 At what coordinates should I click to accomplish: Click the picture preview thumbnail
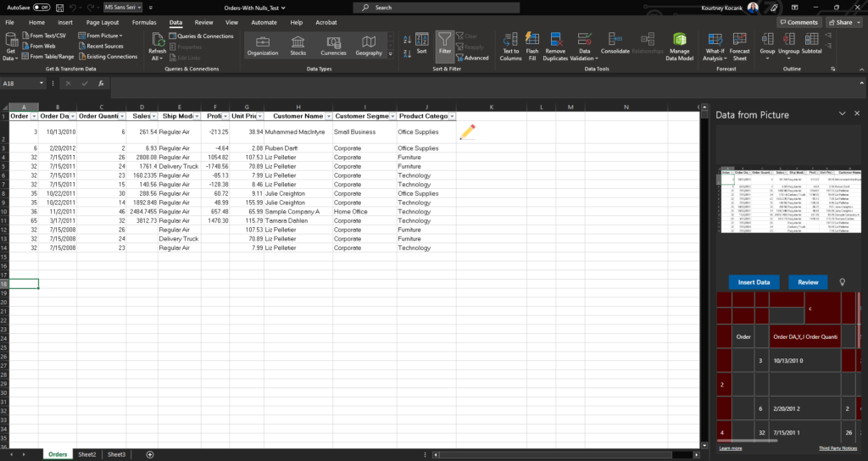tap(789, 200)
